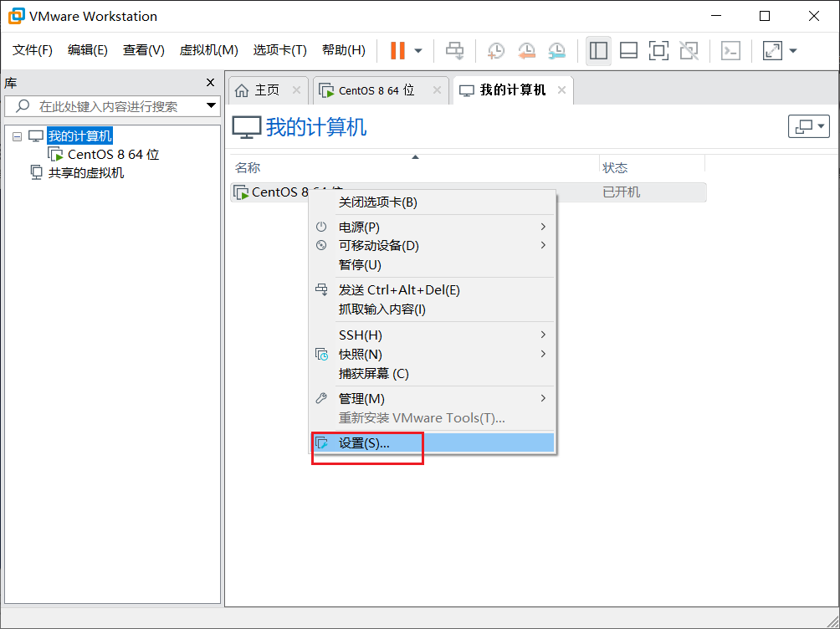Image resolution: width=840 pixels, height=629 pixels.
Task: Click the 我的计算机 tab
Action: coord(513,90)
